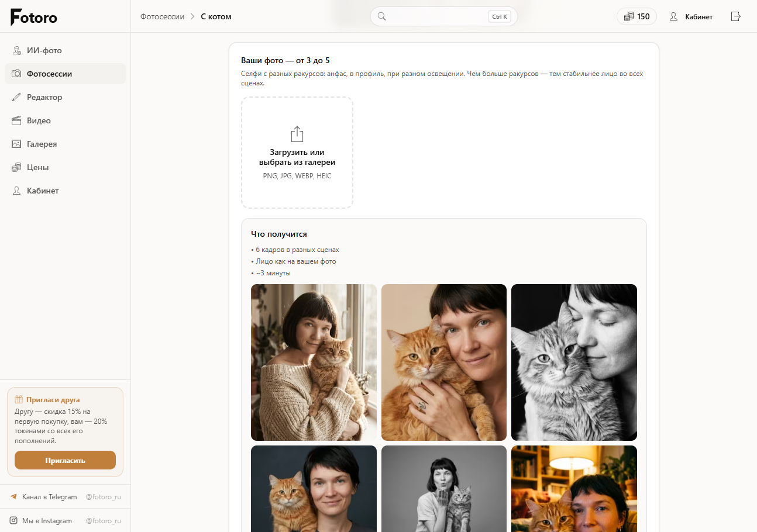The image size is (757, 532).
Task: Open the 150 tokens balance button
Action: pos(636,16)
